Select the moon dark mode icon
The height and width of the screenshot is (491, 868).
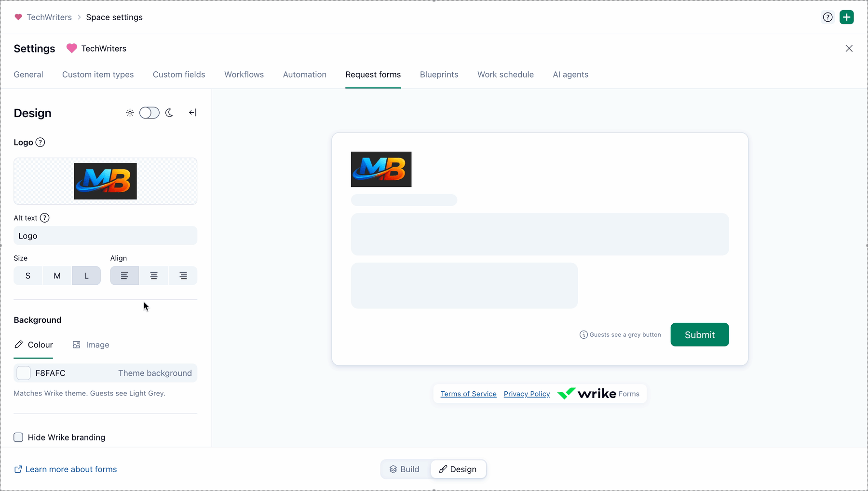pos(169,113)
